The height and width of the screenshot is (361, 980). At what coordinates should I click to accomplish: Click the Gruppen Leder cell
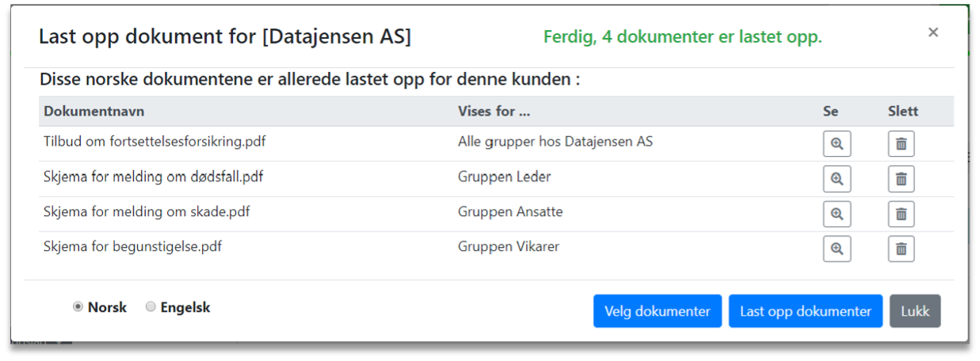(504, 177)
